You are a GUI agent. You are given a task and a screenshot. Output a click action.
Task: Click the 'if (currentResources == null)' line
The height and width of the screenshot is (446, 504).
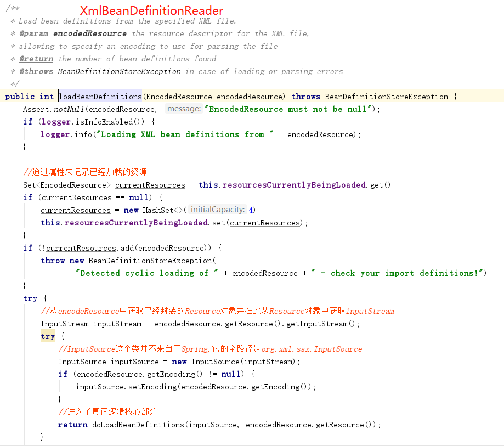tap(93, 197)
